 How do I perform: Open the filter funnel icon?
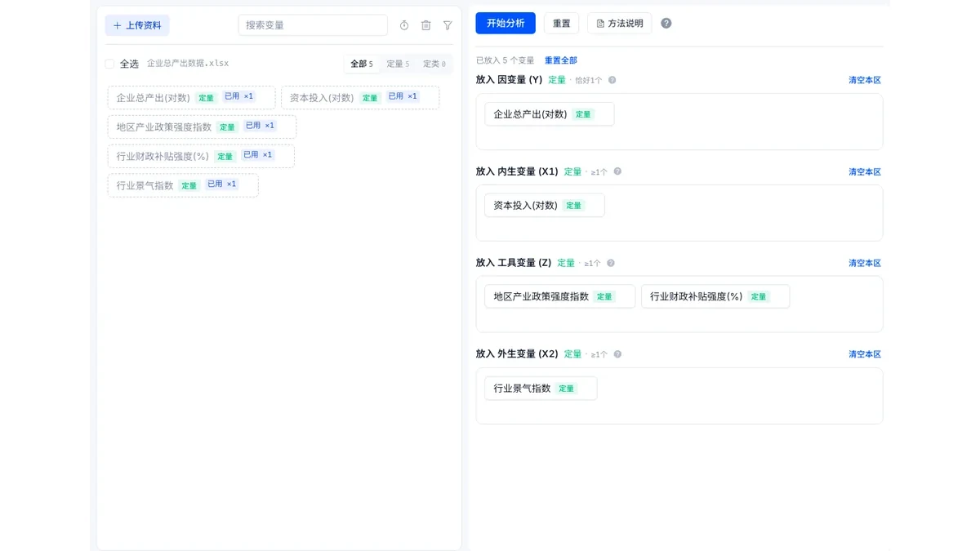pos(448,25)
